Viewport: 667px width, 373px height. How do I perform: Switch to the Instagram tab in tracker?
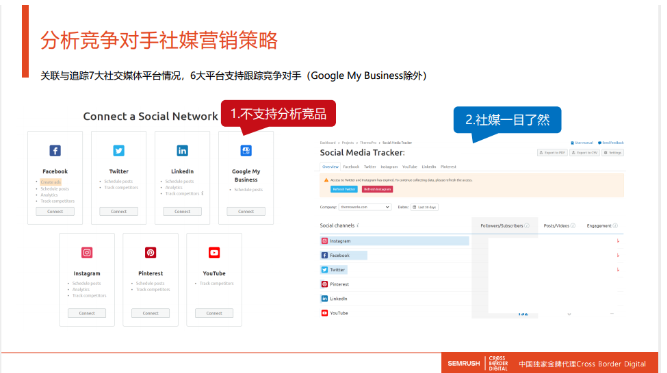click(x=389, y=167)
